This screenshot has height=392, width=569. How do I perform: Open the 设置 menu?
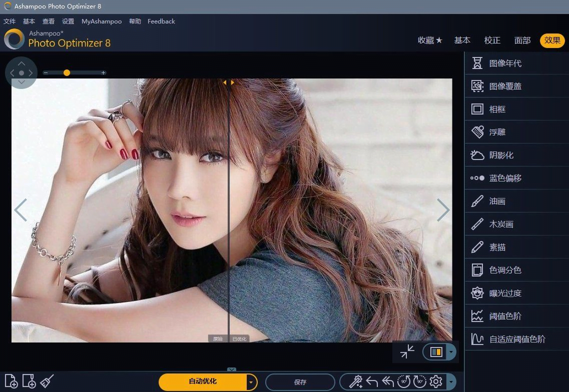(x=68, y=21)
